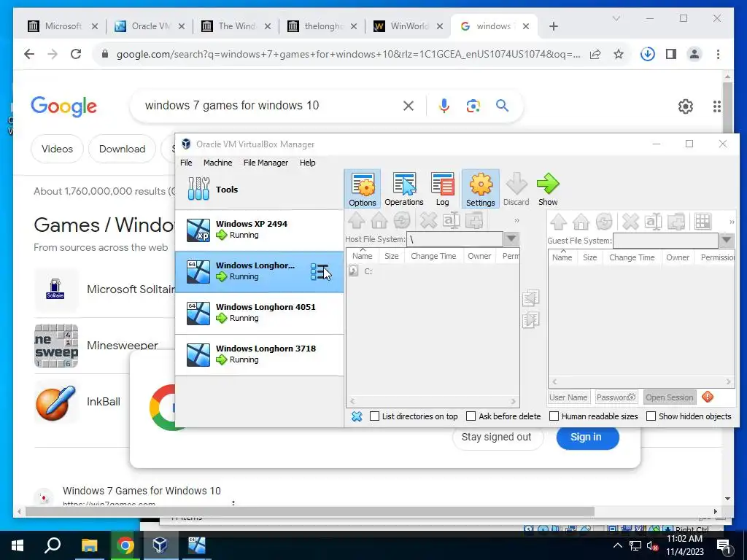Click lower transfer arrow between the file panes
747x560 pixels.
click(x=531, y=320)
